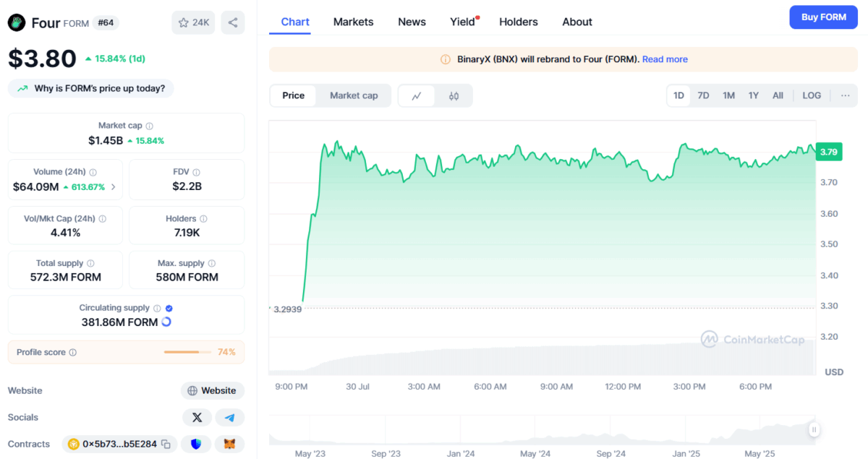Select the 1Y time range
Screen dimensions: 868x459
pos(754,95)
